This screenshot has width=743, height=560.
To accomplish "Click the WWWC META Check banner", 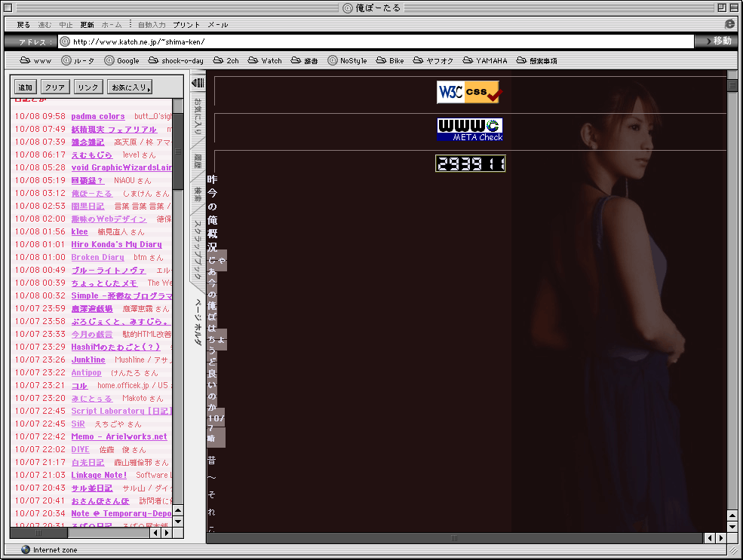I will click(x=470, y=130).
